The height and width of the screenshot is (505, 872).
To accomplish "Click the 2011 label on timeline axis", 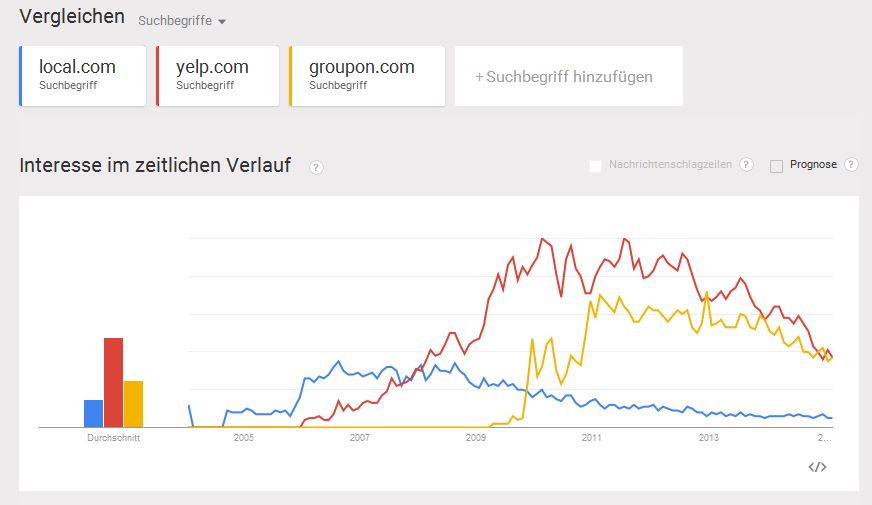I will [592, 438].
